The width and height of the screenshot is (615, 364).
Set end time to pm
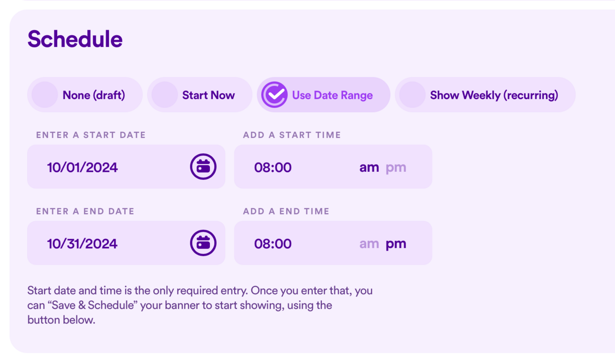[x=396, y=244]
